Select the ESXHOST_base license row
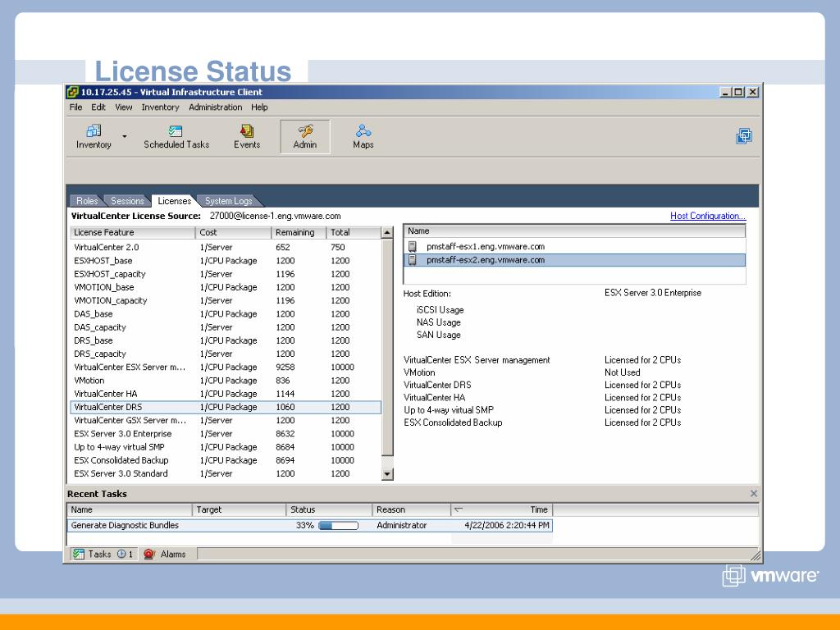 [226, 260]
